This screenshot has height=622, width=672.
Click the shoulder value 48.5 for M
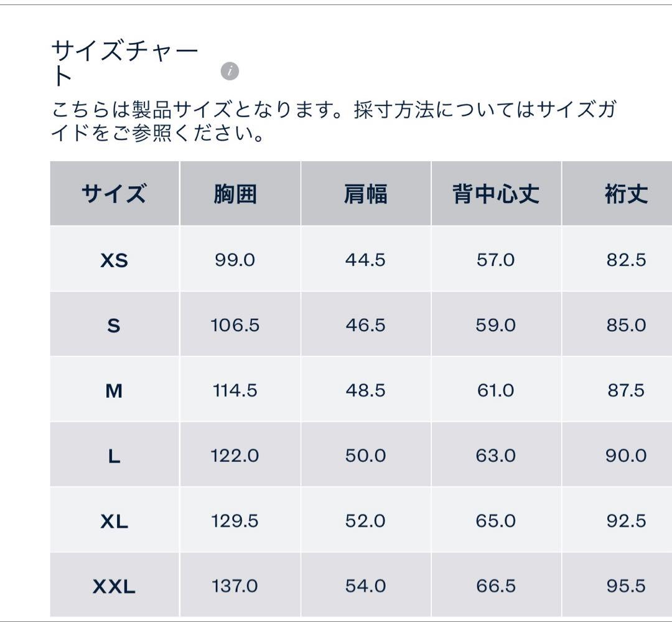(x=366, y=391)
